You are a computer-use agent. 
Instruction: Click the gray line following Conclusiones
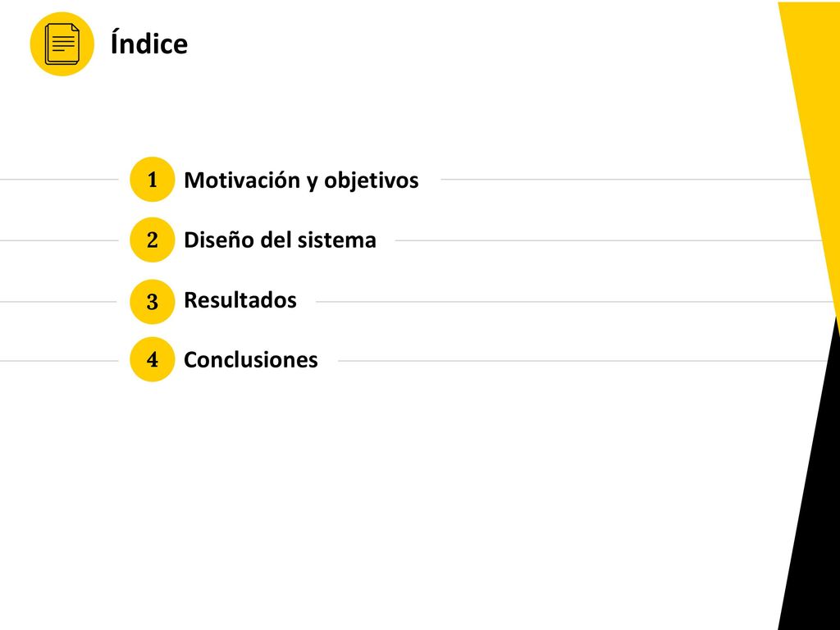583,361
